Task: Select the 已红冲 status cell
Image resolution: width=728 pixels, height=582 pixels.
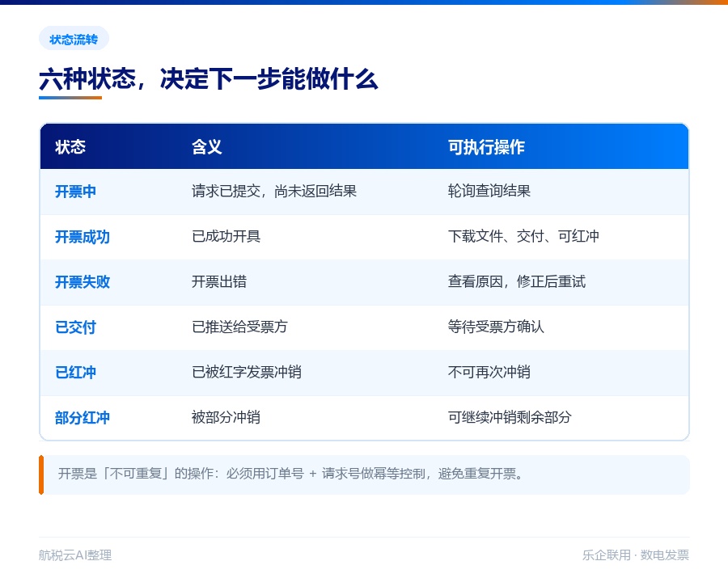Action: point(76,372)
